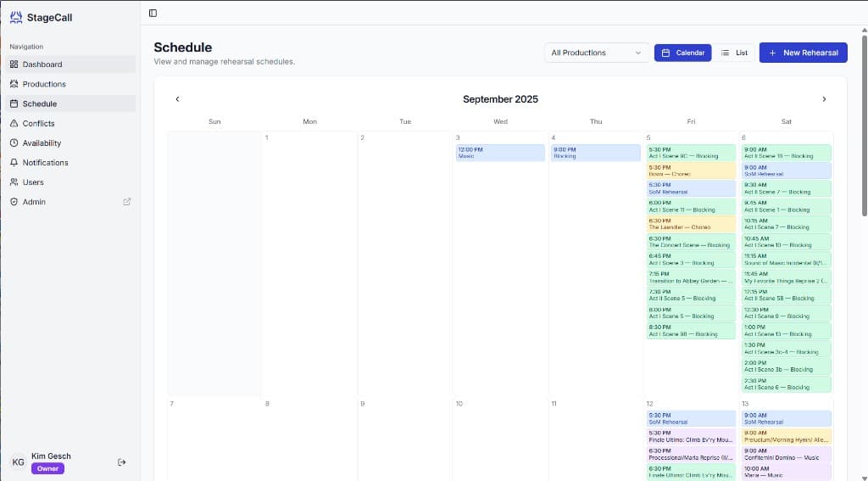868x481 pixels.
Task: Open Conflicts in navigation
Action: 70,123
